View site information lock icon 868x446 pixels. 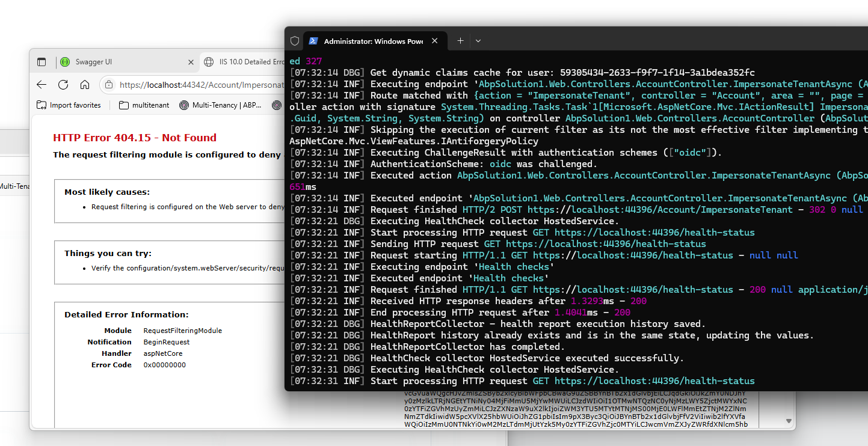(x=109, y=85)
